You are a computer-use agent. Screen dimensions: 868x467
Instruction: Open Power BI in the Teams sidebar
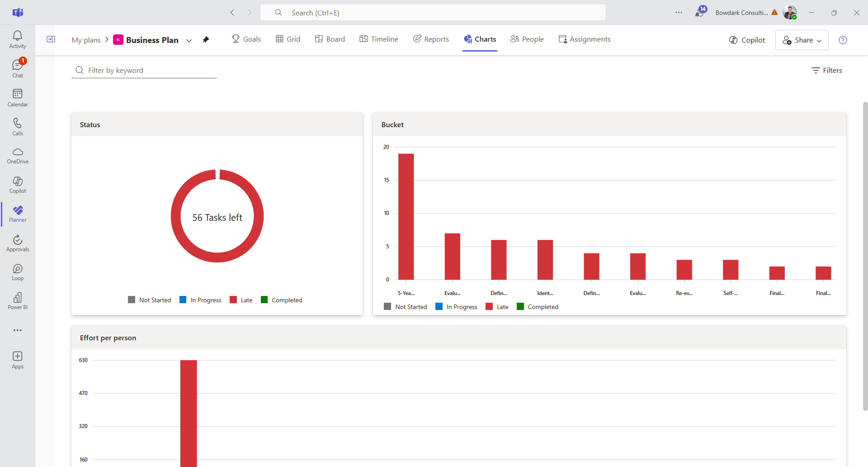click(18, 301)
